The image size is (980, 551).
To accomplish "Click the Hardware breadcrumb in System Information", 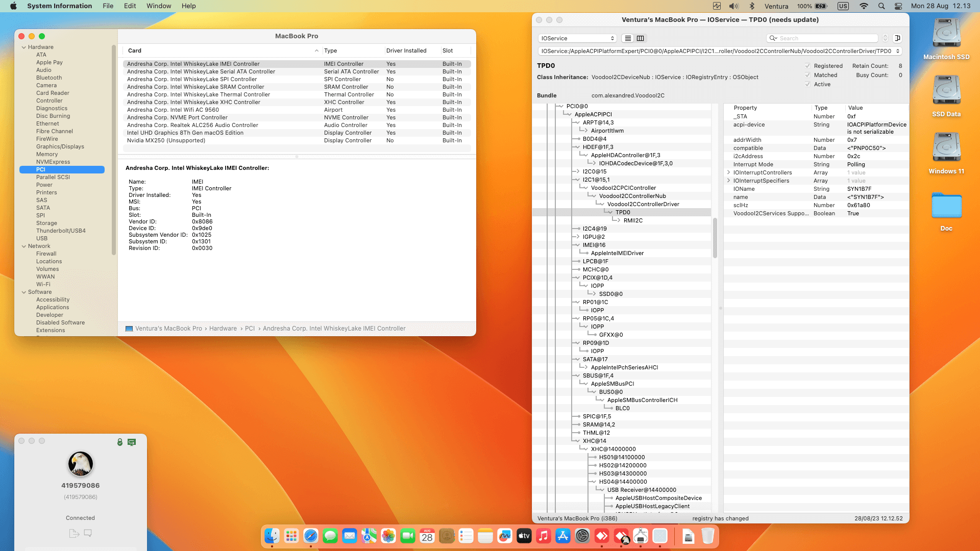I will click(223, 328).
